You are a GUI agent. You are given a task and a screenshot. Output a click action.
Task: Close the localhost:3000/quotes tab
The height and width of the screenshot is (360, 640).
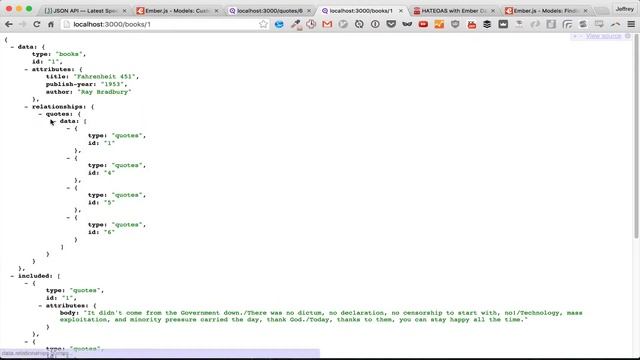click(x=309, y=11)
